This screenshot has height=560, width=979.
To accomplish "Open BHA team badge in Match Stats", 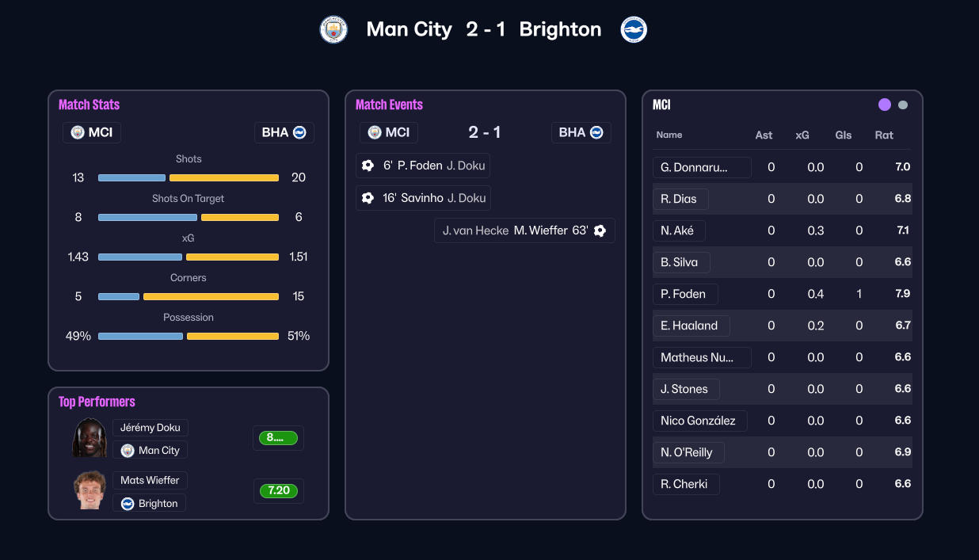I will (284, 132).
